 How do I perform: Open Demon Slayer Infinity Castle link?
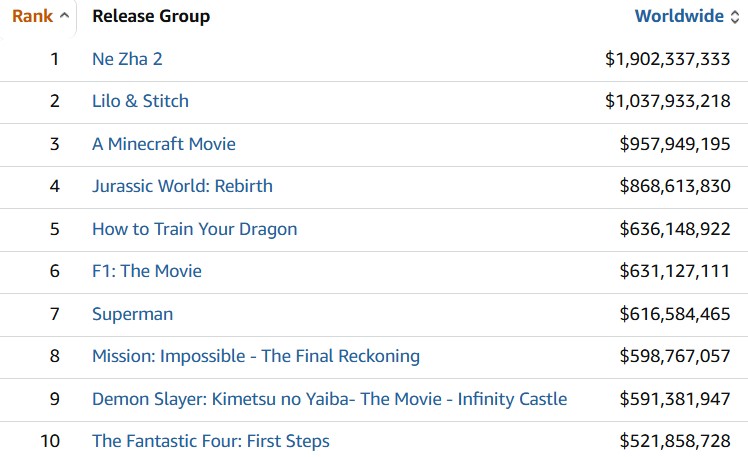[329, 399]
